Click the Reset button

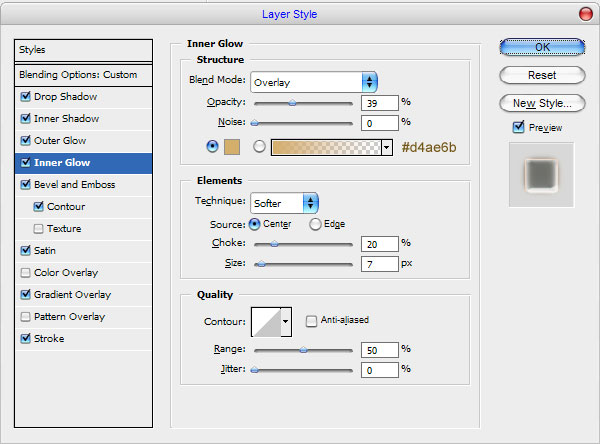542,75
